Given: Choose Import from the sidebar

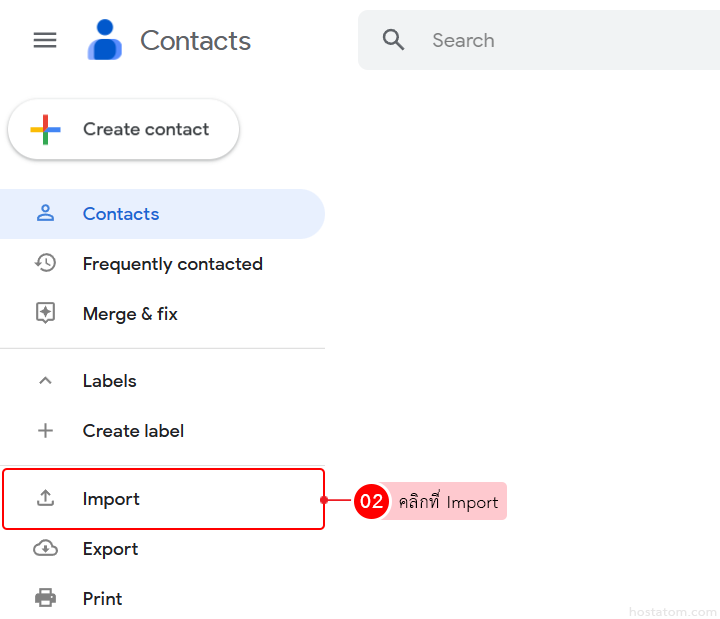Looking at the screenshot, I should pos(111,499).
